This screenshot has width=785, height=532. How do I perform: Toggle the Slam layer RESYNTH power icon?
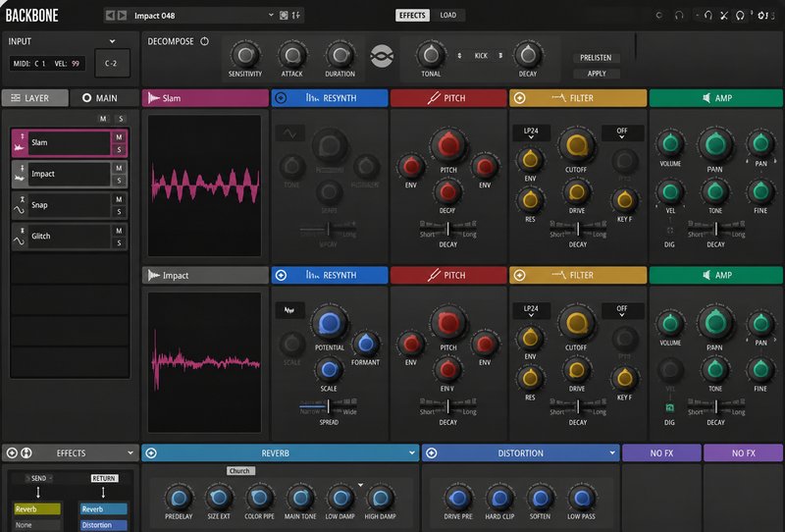pos(281,98)
